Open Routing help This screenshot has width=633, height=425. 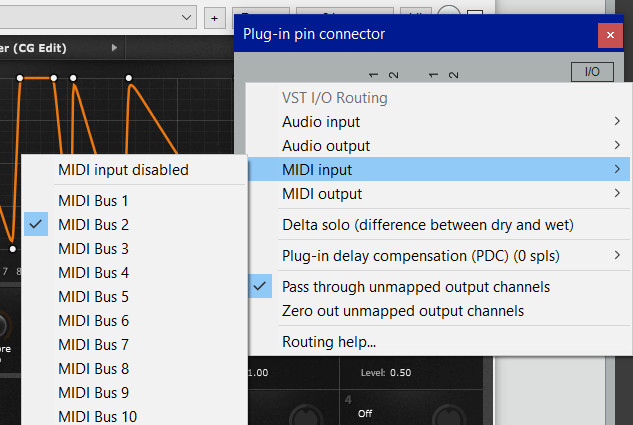(329, 342)
